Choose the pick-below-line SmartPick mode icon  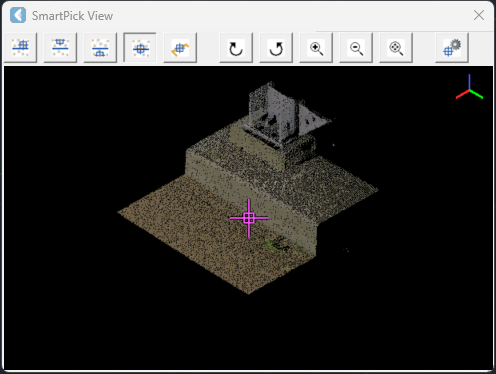pos(100,48)
